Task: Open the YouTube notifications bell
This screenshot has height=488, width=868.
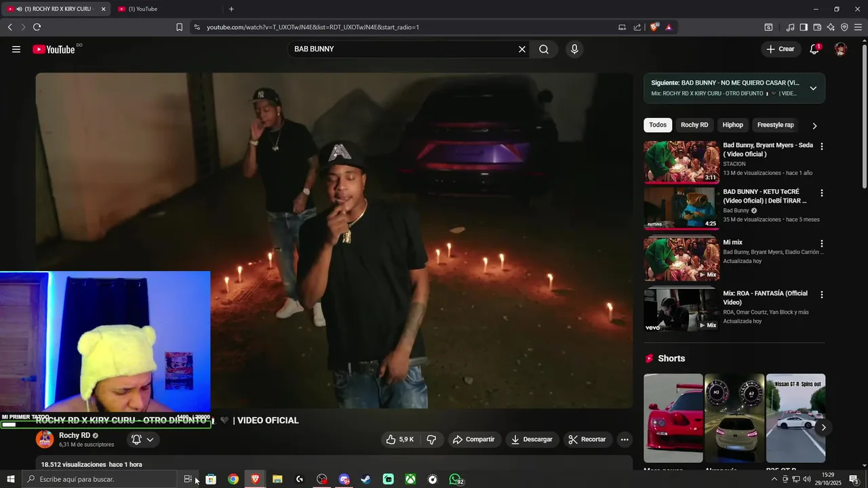Action: (x=815, y=49)
